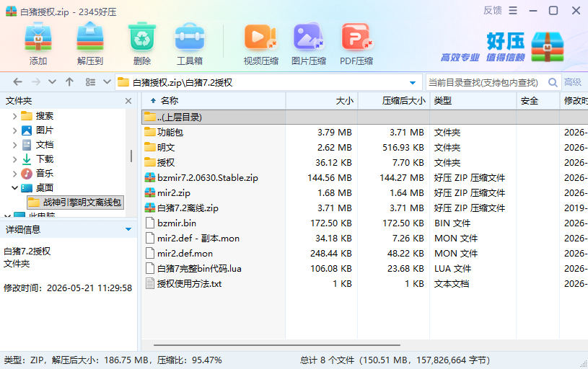This screenshot has width=588, height=369.
Task: Click the 添加 (Add) toolbar icon
Action: pyautogui.click(x=38, y=36)
